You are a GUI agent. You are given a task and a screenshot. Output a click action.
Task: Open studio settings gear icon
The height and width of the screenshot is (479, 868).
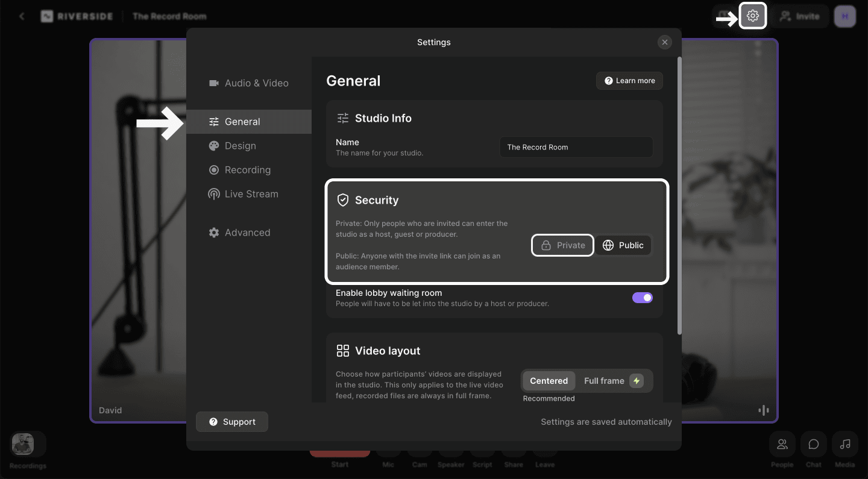[x=752, y=16]
